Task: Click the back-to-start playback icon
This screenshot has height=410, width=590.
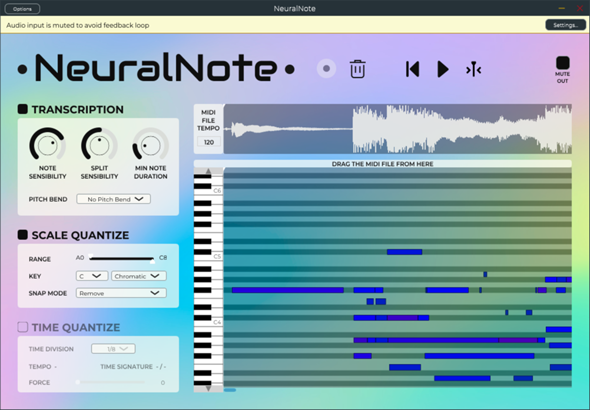Action: click(412, 69)
